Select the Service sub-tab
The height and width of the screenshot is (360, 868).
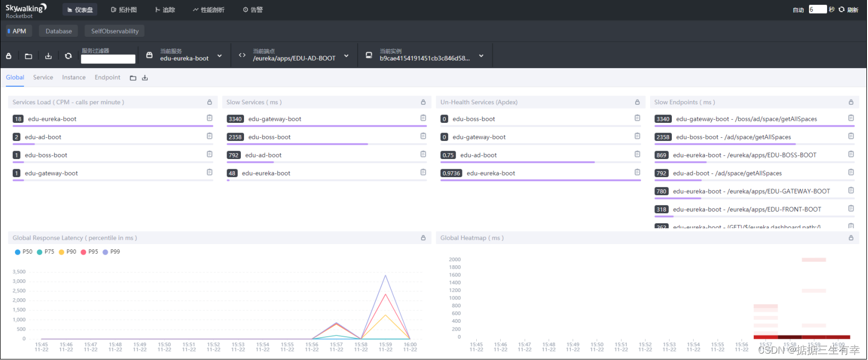(43, 78)
